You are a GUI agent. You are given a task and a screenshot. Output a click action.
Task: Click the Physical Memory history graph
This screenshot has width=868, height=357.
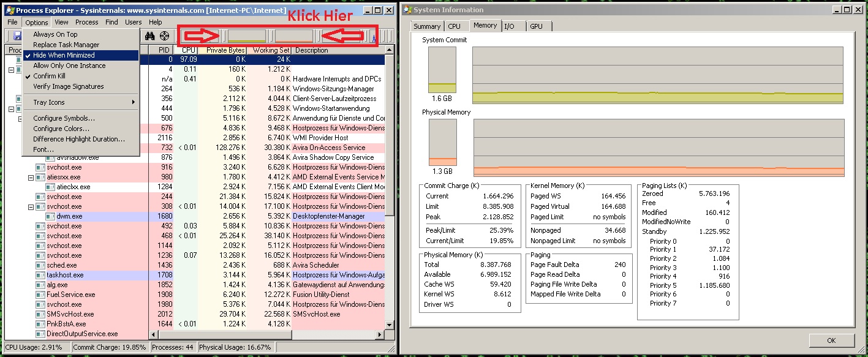(x=659, y=148)
